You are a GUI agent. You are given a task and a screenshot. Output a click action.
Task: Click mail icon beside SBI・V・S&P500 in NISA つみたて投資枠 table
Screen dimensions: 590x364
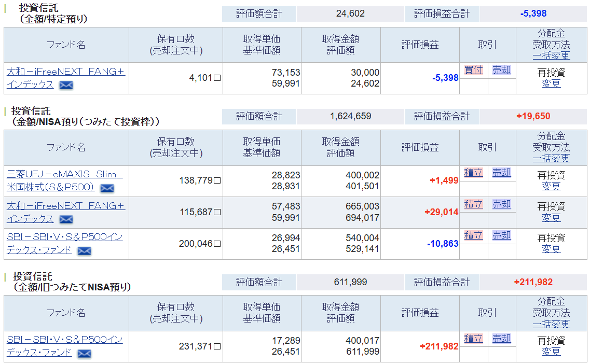point(84,251)
